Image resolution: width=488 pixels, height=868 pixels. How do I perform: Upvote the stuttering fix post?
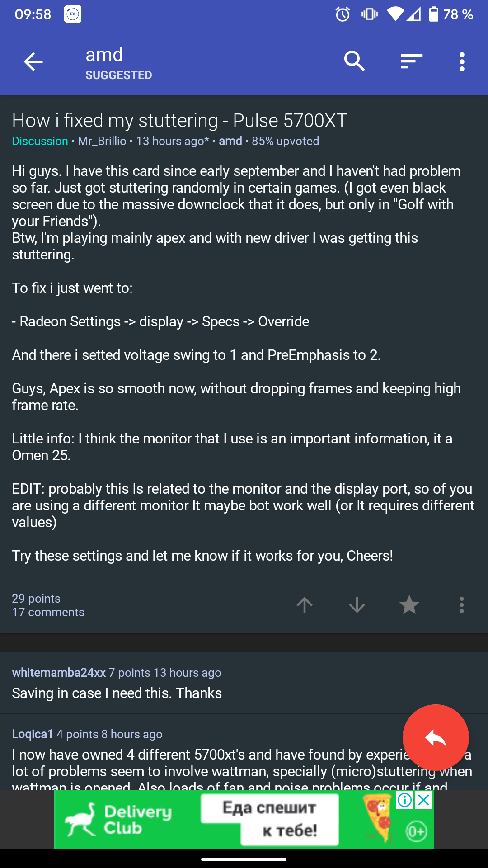tap(305, 605)
